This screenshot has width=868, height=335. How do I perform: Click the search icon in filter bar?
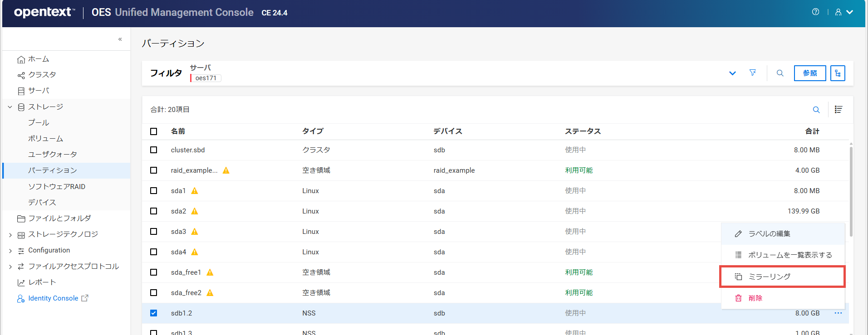(x=780, y=73)
